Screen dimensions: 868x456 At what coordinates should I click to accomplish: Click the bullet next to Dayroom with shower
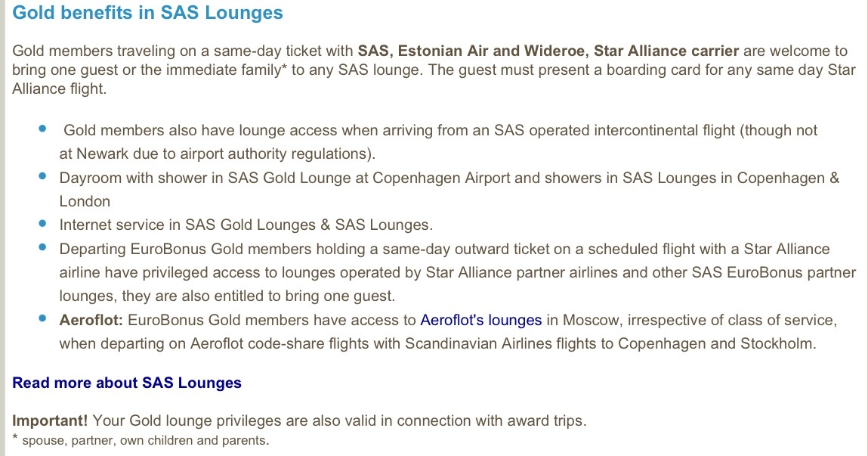click(42, 176)
